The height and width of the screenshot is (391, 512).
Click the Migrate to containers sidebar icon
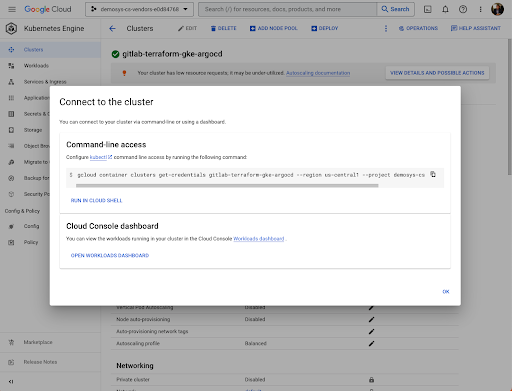[11, 162]
